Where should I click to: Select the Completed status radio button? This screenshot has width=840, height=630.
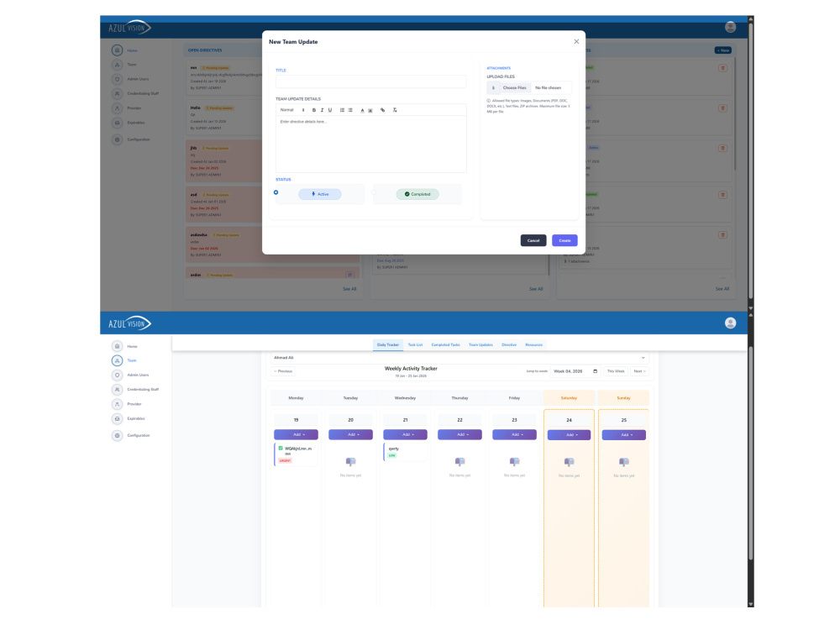(x=374, y=192)
